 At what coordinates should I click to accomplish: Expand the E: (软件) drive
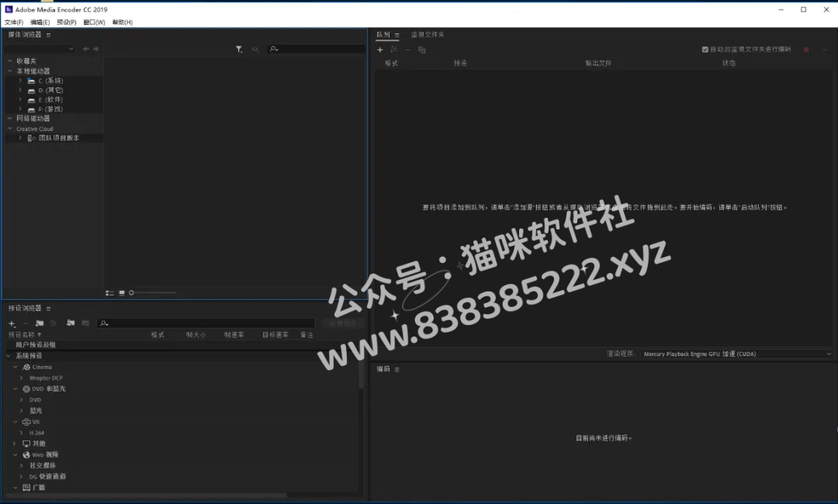[x=20, y=100]
